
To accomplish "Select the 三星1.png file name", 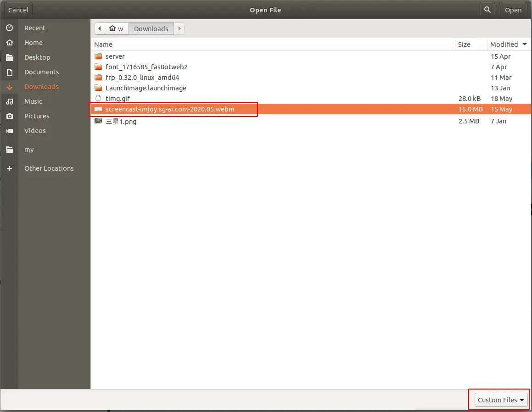I will point(121,121).
